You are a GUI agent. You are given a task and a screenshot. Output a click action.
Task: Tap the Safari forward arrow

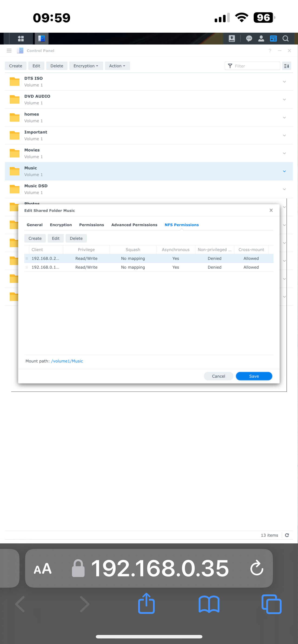click(84, 604)
